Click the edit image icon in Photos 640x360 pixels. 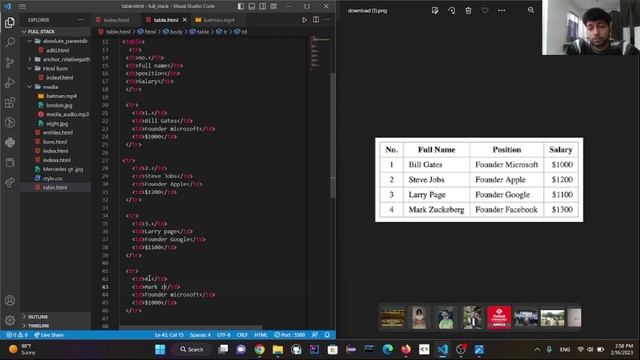coord(435,10)
